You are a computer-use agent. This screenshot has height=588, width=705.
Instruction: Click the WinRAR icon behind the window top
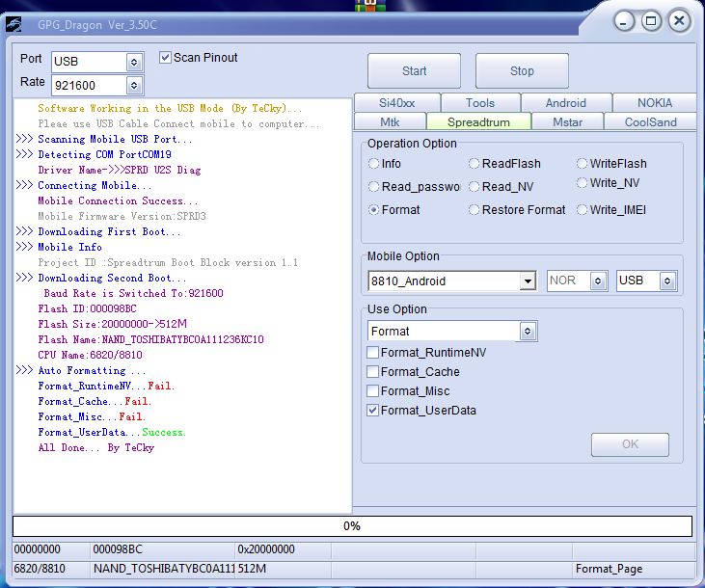tap(370, 5)
